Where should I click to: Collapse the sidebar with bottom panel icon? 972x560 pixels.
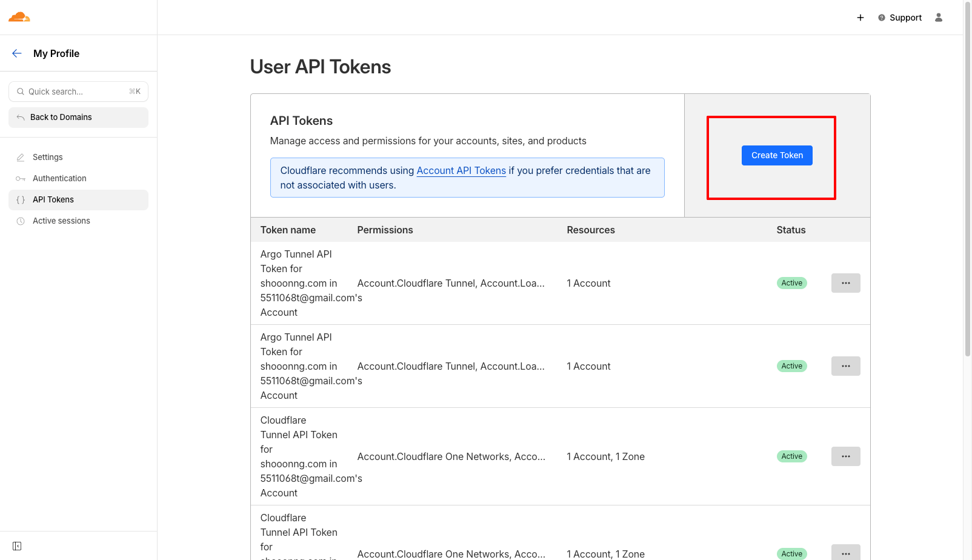[x=17, y=546]
